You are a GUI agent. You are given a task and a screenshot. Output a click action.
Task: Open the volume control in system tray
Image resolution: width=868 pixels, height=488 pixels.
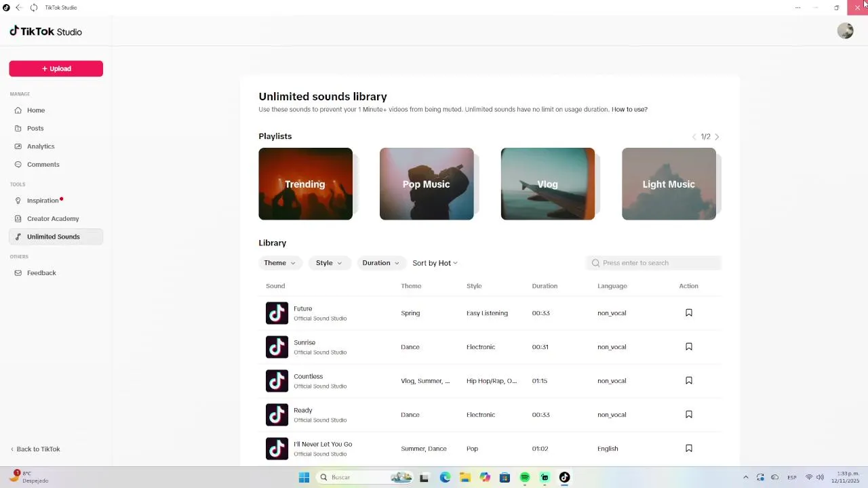coord(821,477)
